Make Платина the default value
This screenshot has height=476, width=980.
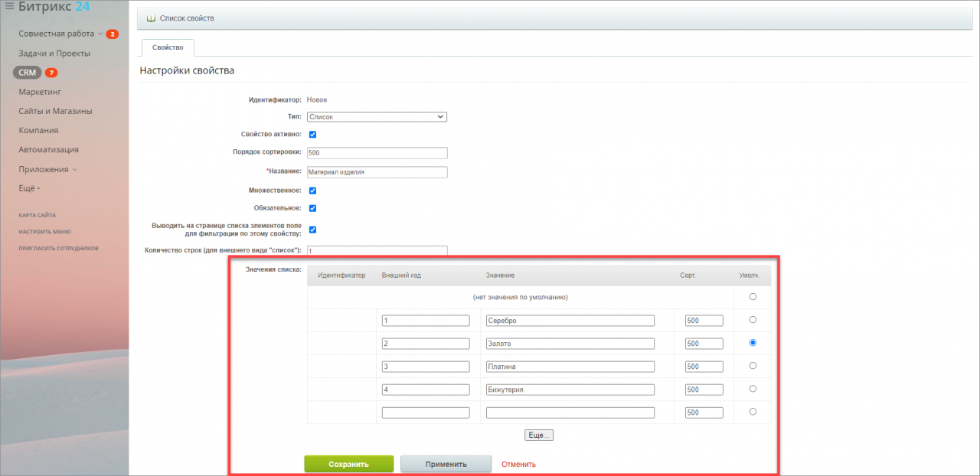pyautogui.click(x=753, y=366)
